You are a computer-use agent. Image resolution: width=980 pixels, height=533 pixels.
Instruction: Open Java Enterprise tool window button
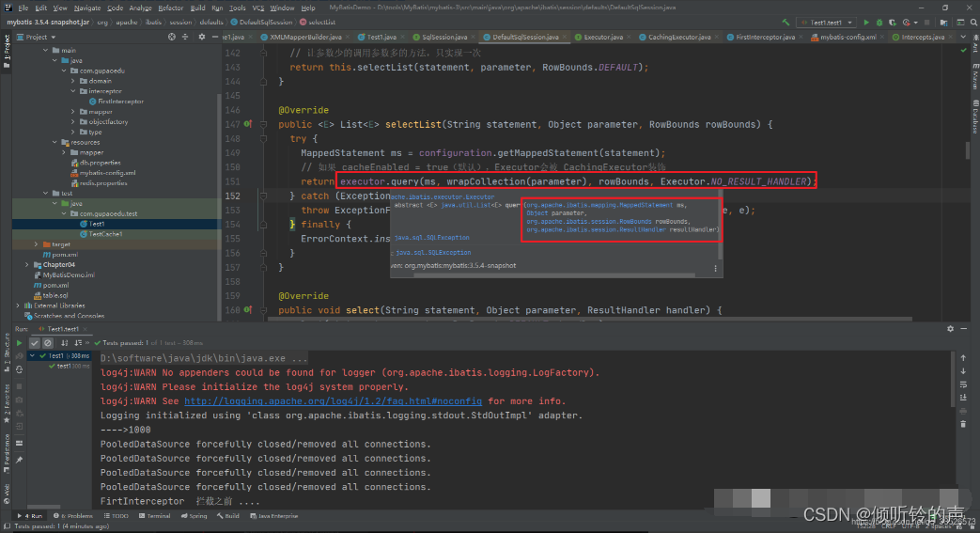(273, 516)
